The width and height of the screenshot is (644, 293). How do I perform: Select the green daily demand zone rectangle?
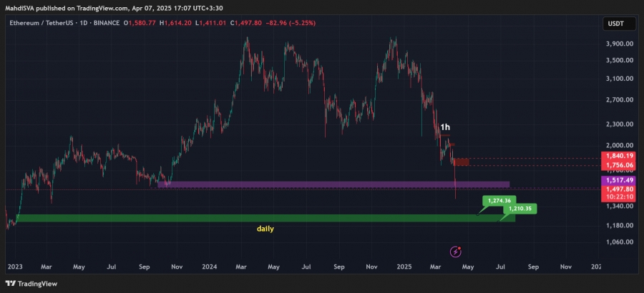click(x=265, y=218)
